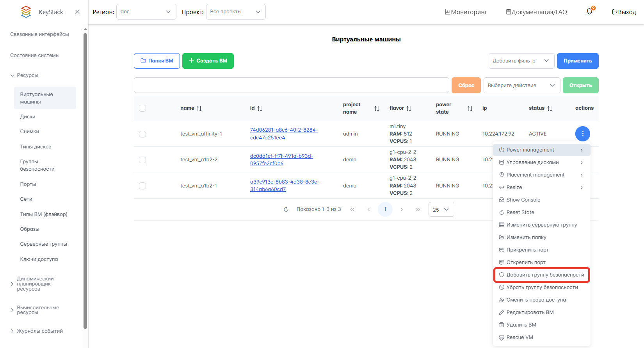This screenshot has width=644, height=348.
Task: Click the notification bell icon
Action: [589, 12]
